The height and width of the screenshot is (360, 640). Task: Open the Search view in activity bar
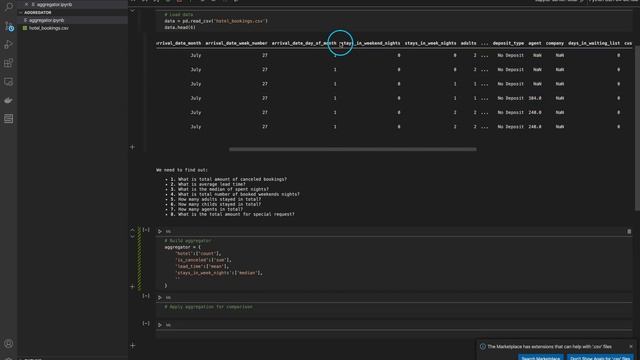(x=8, y=7)
